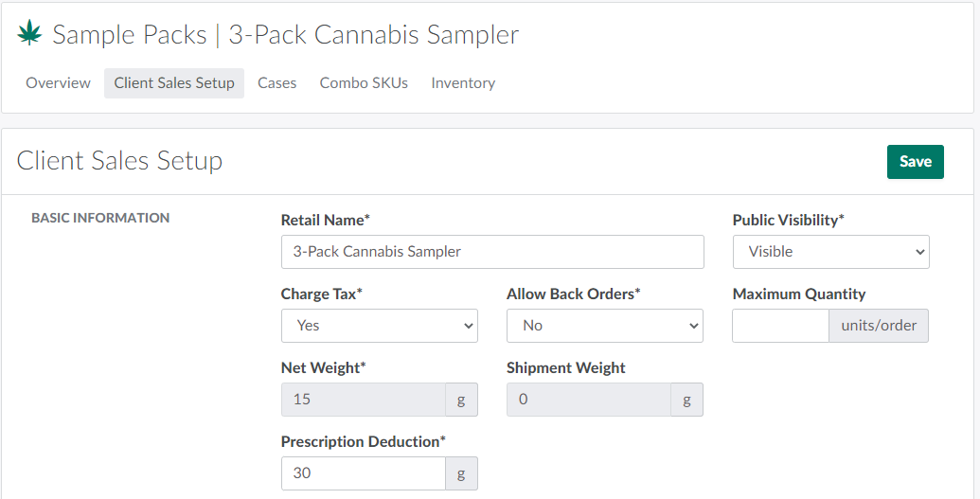Click the g unit next to Prescription Deduction
Viewport: 980px width, 499px height.
[461, 473]
